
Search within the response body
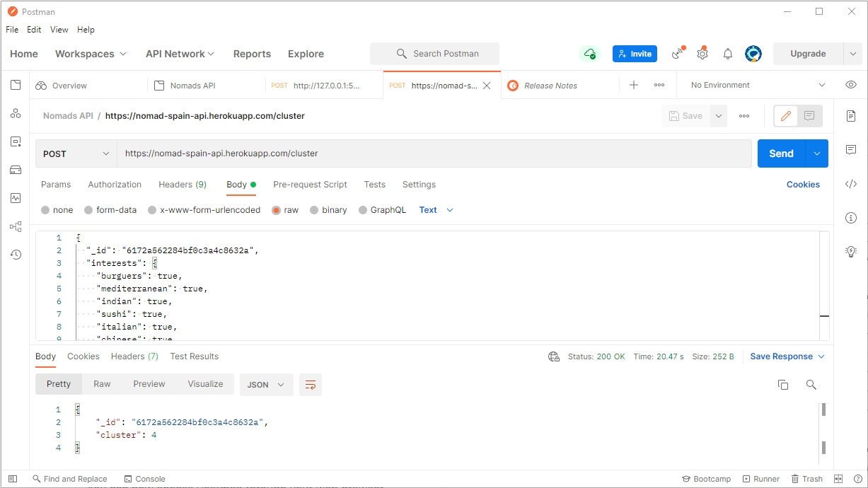(811, 385)
